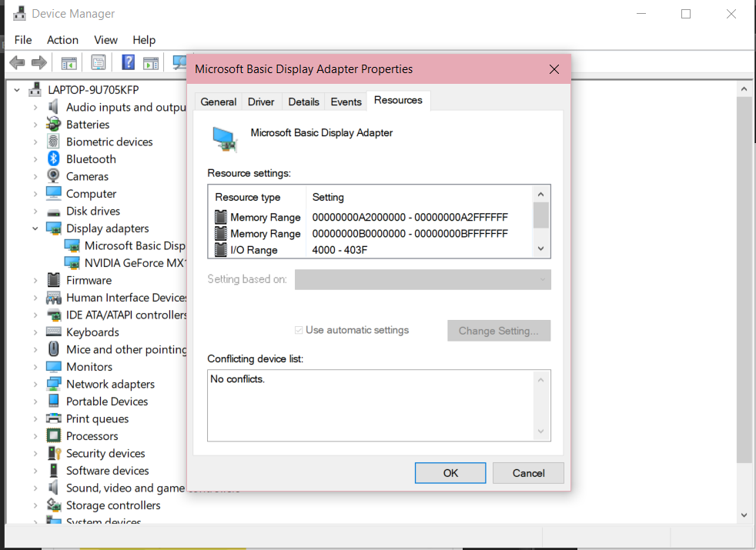Image resolution: width=756 pixels, height=550 pixels.
Task: Click Resource settings list scroll up arrow
Action: pyautogui.click(x=541, y=194)
